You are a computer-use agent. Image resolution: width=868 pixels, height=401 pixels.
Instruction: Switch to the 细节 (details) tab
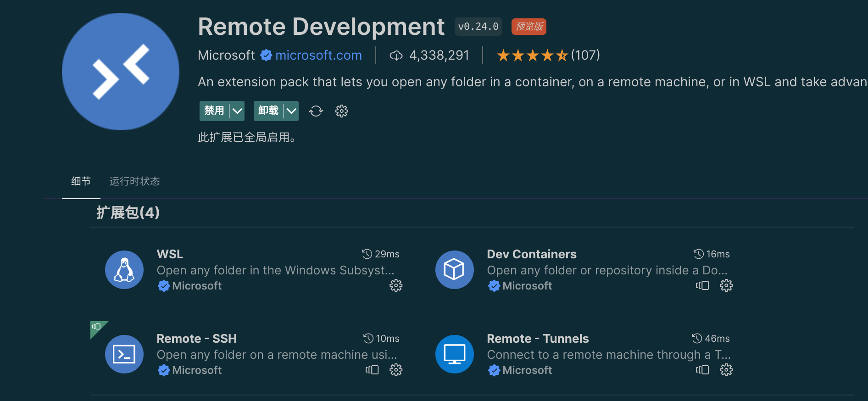point(81,181)
